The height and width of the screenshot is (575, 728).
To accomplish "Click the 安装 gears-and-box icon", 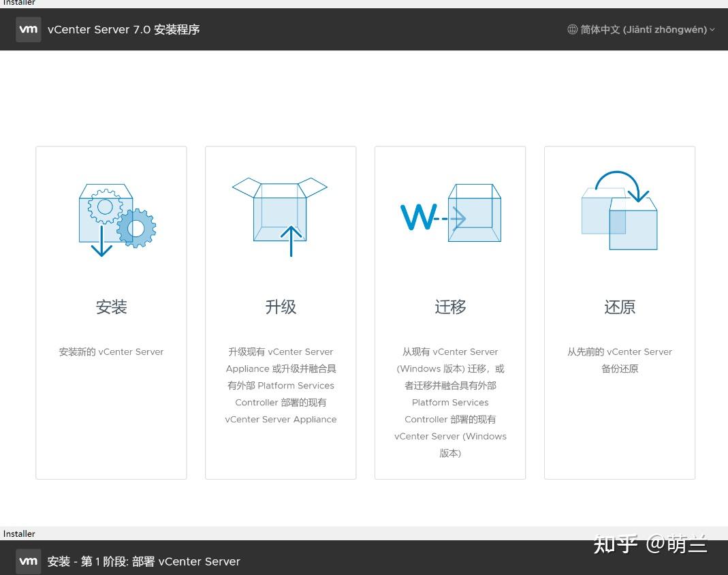I will [117, 219].
